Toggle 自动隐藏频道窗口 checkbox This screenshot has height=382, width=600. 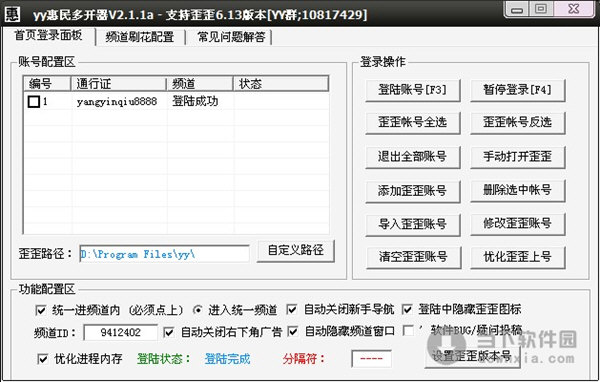point(293,331)
